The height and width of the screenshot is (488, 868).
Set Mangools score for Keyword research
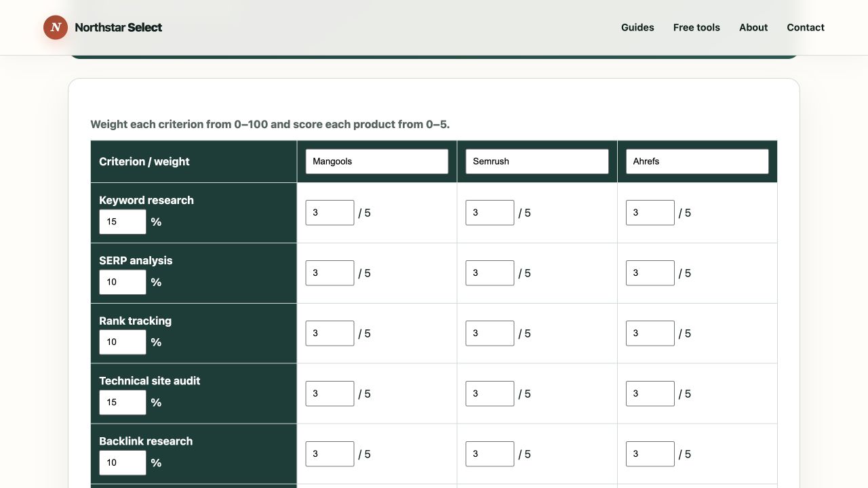tap(330, 213)
